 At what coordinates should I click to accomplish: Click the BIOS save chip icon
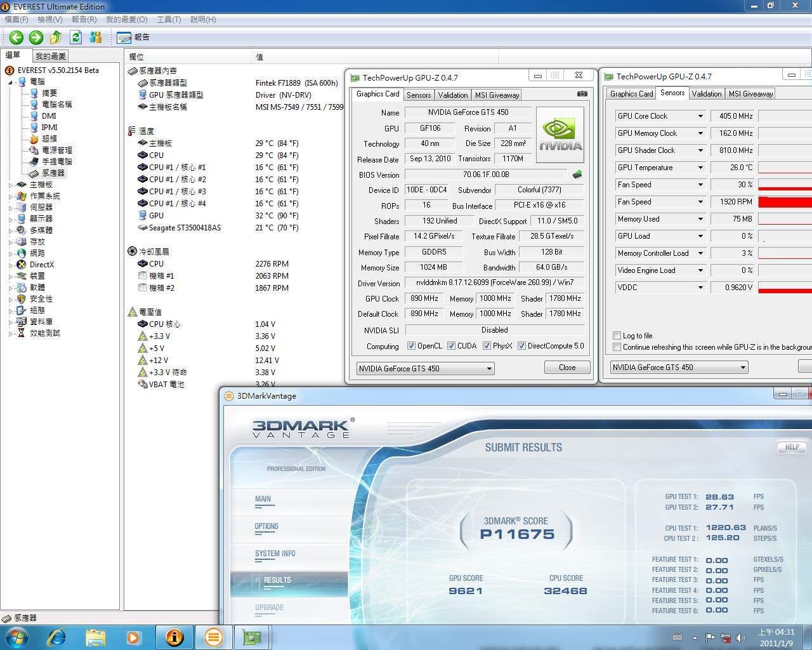point(577,175)
